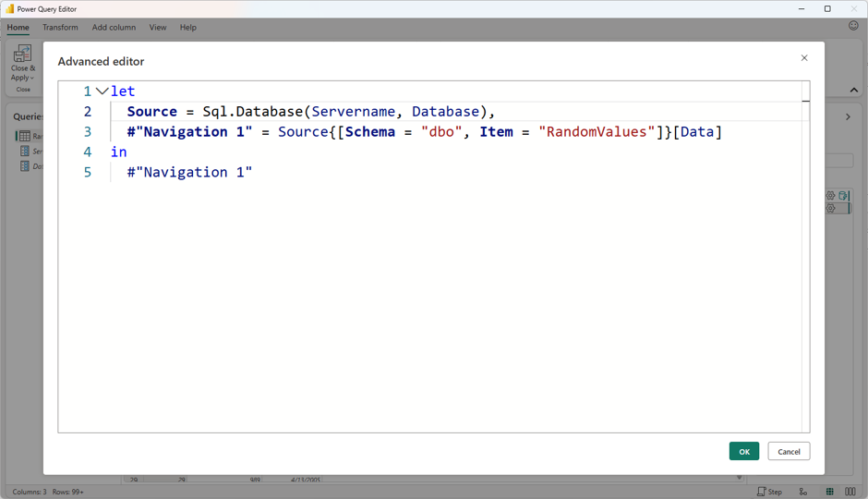Select the parameter query starting with Ser

(31, 152)
